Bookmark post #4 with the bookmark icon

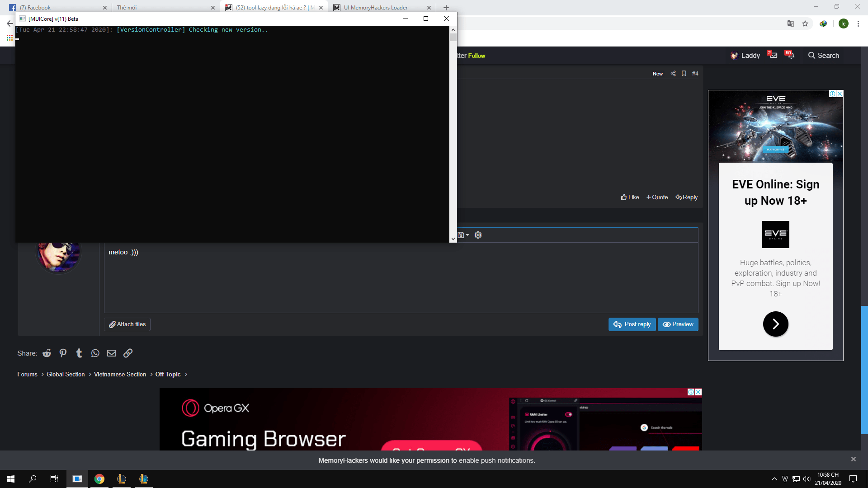(684, 73)
